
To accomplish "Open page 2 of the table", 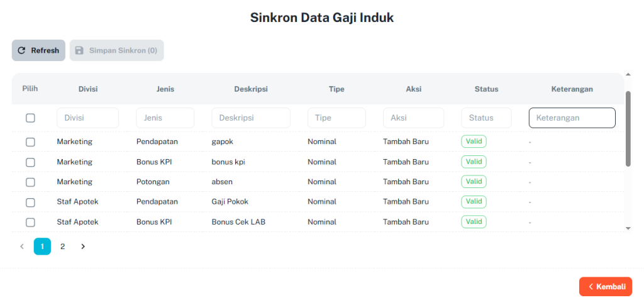I will (x=62, y=247).
